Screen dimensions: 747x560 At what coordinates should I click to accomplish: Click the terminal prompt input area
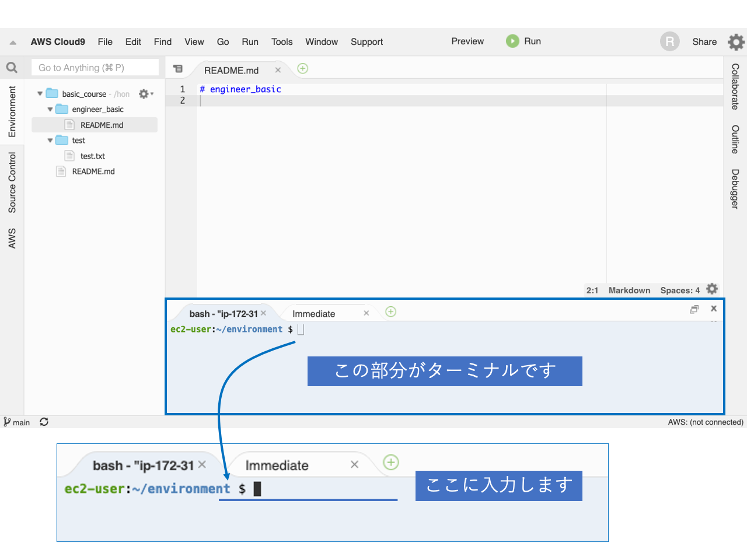coord(301,330)
